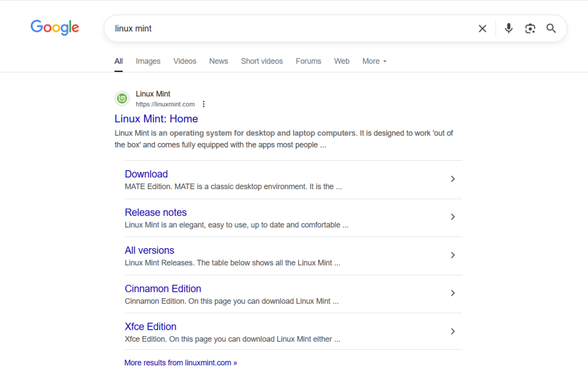Click the magnifying glass search button
The image size is (588, 374).
pos(551,29)
